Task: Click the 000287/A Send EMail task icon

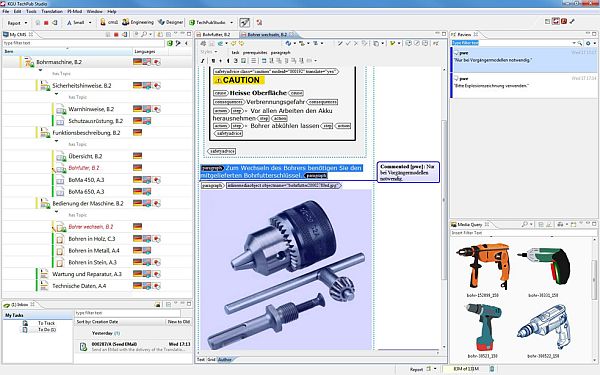Action: (x=83, y=347)
